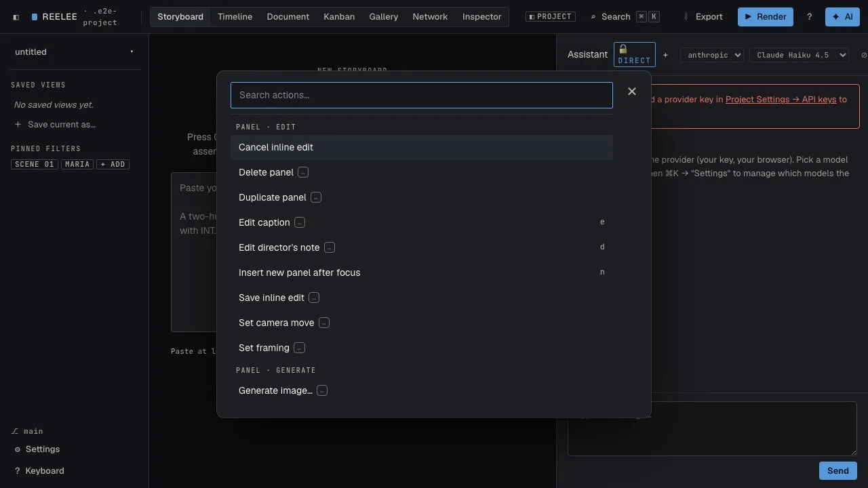Toggle the DIRECT lock mode badge

[x=635, y=55]
